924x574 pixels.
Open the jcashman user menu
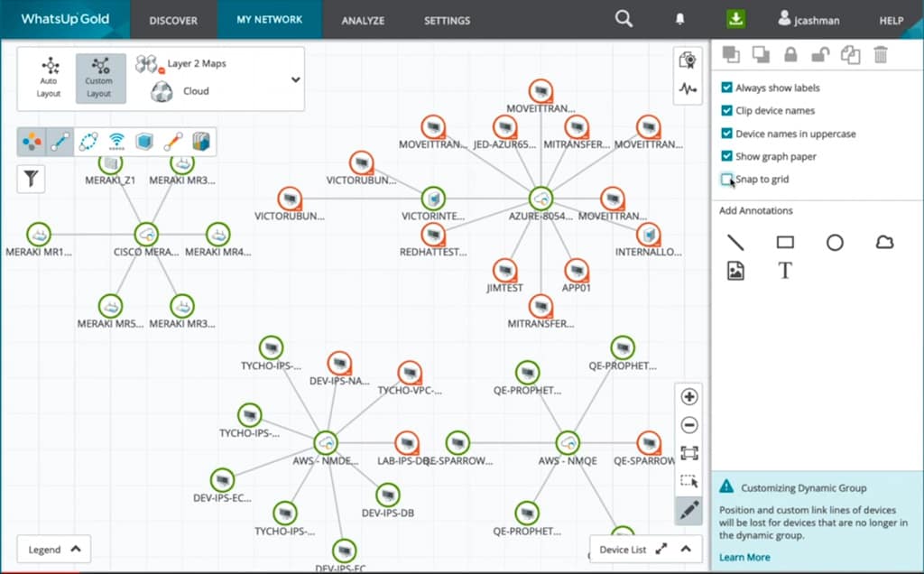pyautogui.click(x=808, y=20)
